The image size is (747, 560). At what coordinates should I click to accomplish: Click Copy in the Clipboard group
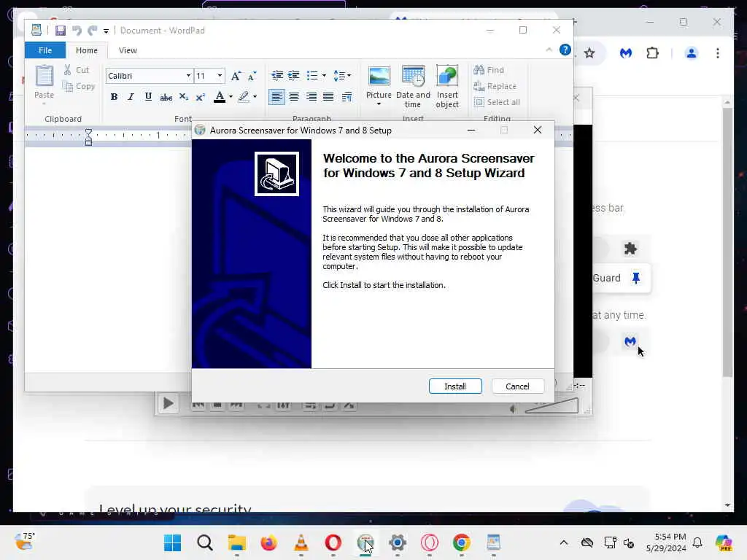(79, 86)
